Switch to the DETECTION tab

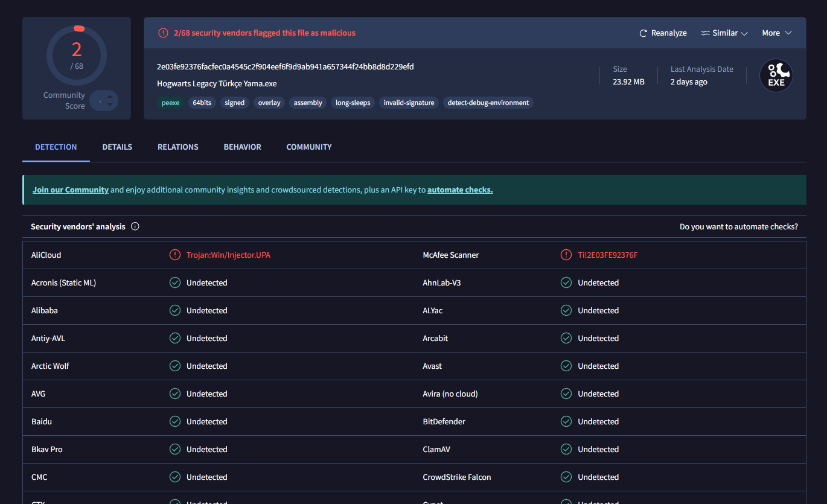(56, 147)
